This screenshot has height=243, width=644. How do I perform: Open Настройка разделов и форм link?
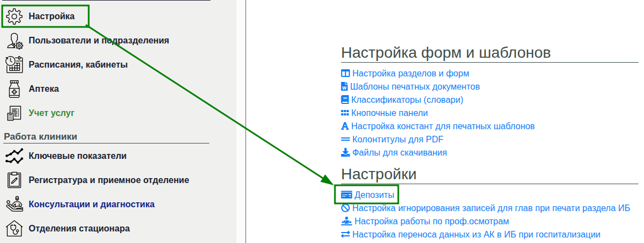(x=410, y=73)
